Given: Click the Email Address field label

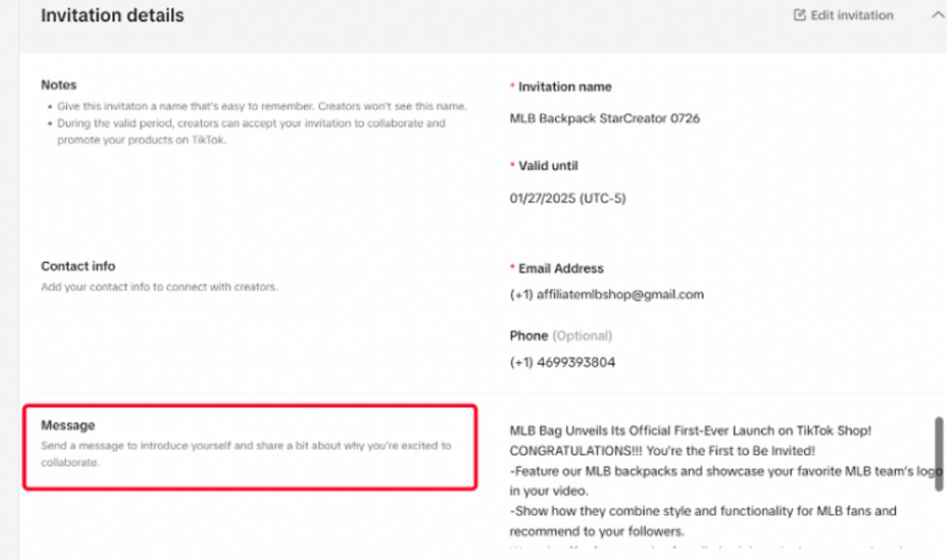Looking at the screenshot, I should click(560, 269).
